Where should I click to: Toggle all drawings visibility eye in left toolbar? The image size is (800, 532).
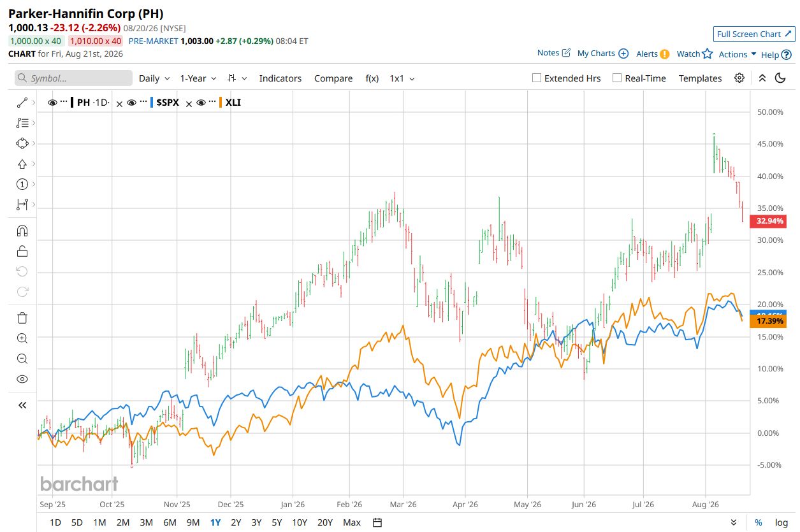pos(22,379)
